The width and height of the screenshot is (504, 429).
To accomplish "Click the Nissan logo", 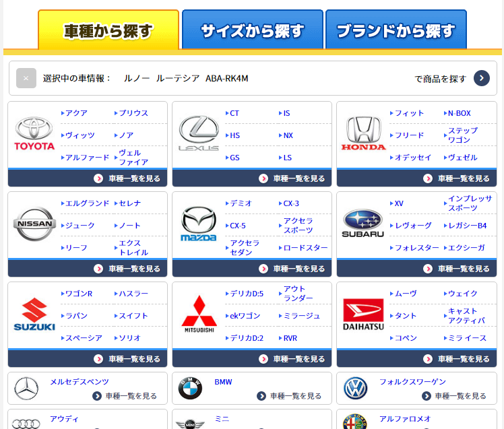I will pos(35,224).
